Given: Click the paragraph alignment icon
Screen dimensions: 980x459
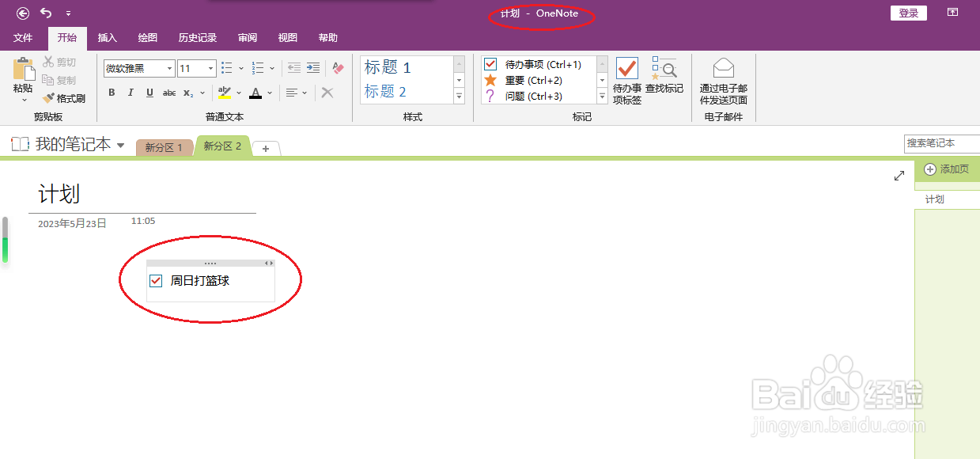Looking at the screenshot, I should click(x=292, y=93).
